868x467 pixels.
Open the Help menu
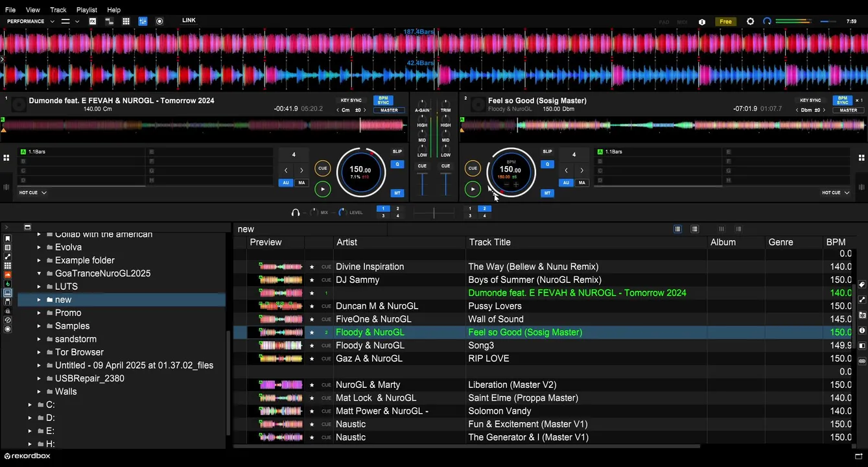coord(113,10)
